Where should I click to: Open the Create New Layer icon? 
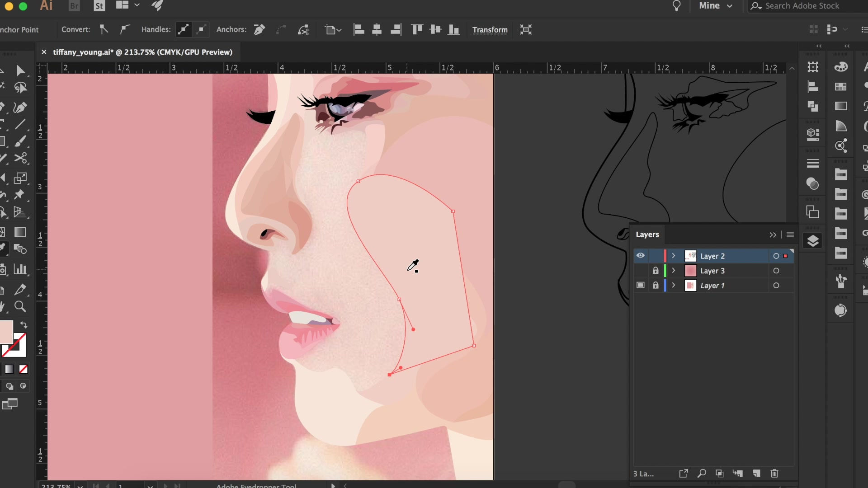pyautogui.click(x=756, y=474)
